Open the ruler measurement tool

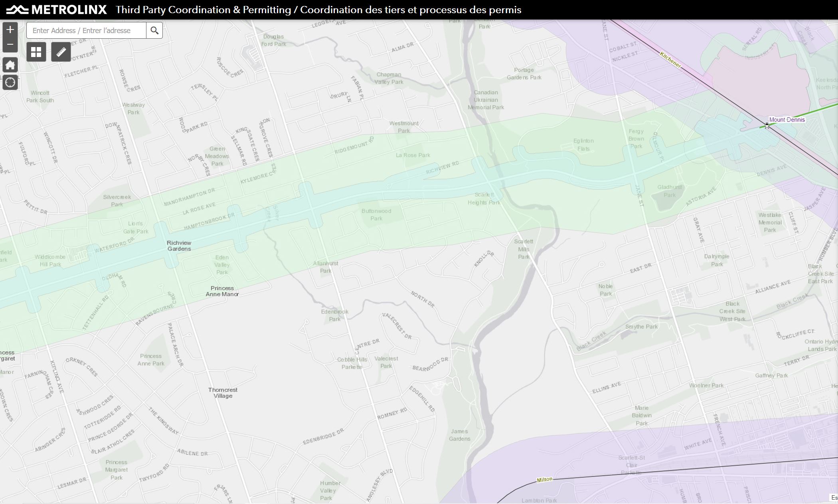click(x=61, y=52)
